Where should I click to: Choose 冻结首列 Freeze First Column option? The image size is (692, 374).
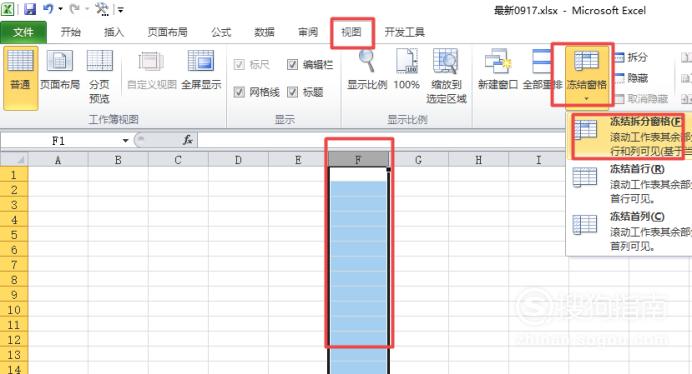629,231
